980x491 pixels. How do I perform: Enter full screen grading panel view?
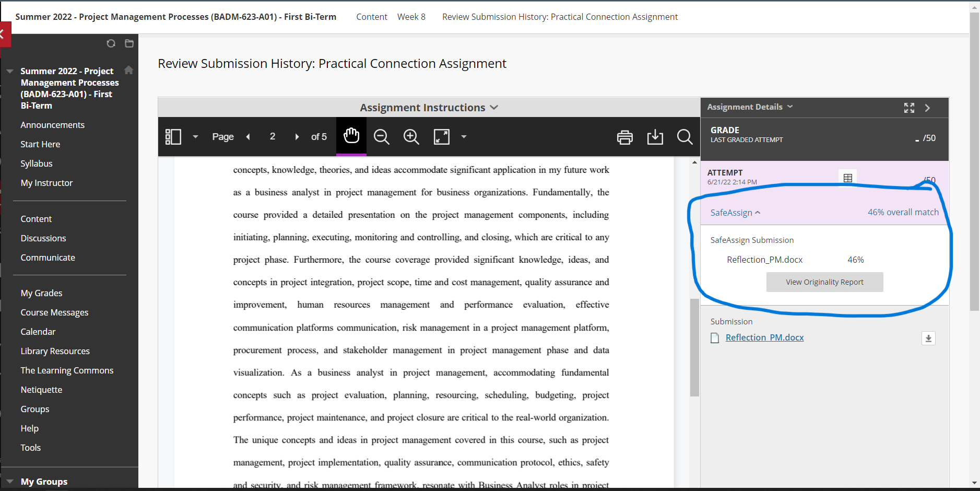909,108
